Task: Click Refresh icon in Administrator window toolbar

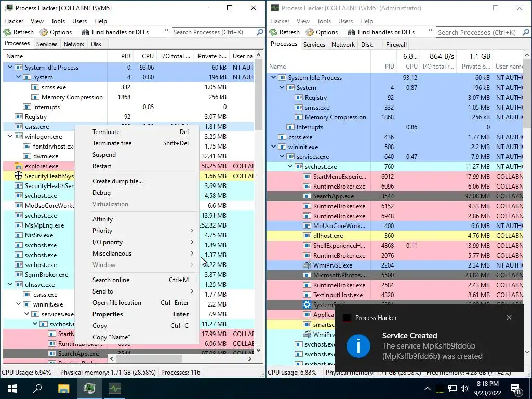Action: point(273,32)
